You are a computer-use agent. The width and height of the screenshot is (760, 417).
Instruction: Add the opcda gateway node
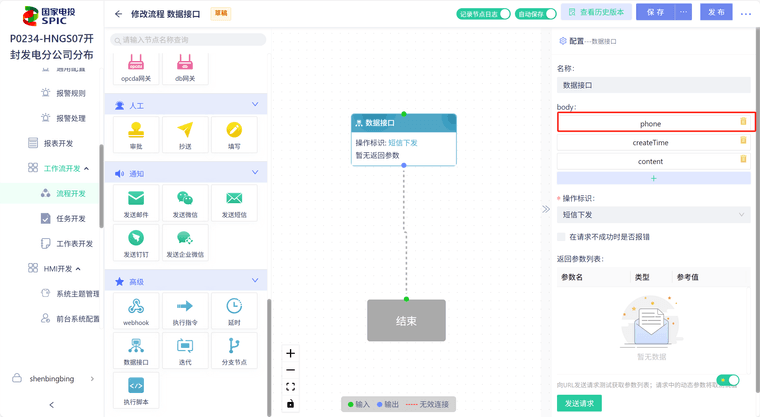click(136, 69)
